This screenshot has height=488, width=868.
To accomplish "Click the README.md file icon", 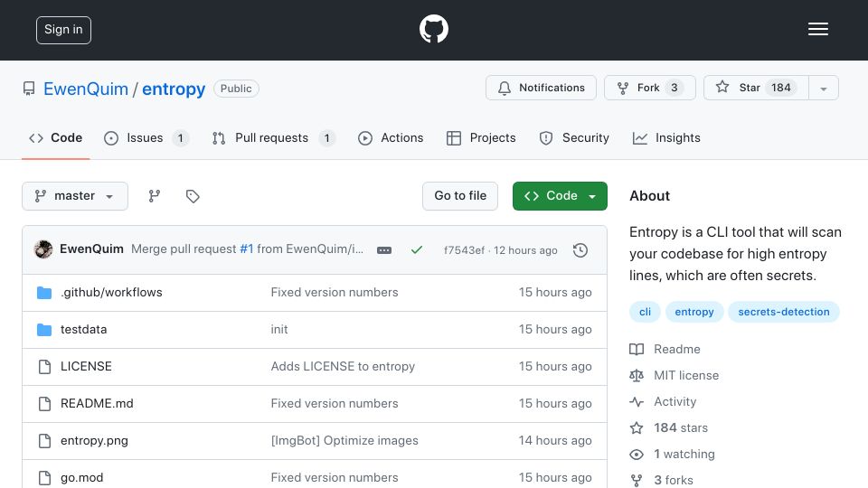I will pyautogui.click(x=44, y=404).
